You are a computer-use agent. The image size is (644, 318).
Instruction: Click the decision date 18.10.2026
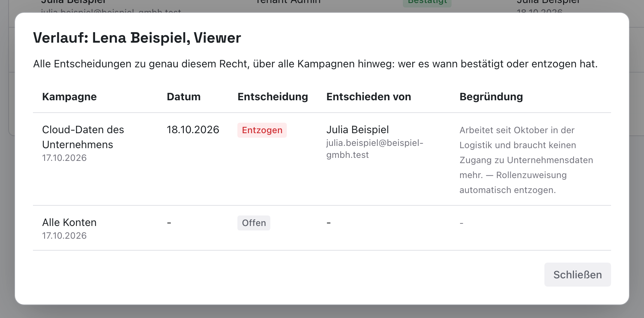tap(193, 129)
